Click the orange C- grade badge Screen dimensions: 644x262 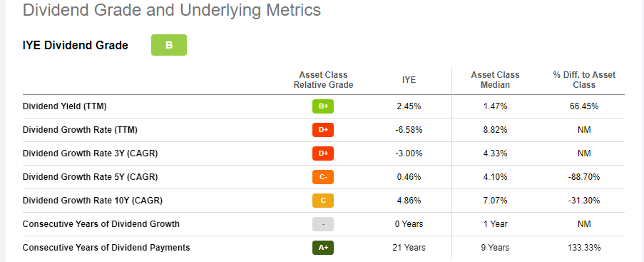(323, 177)
